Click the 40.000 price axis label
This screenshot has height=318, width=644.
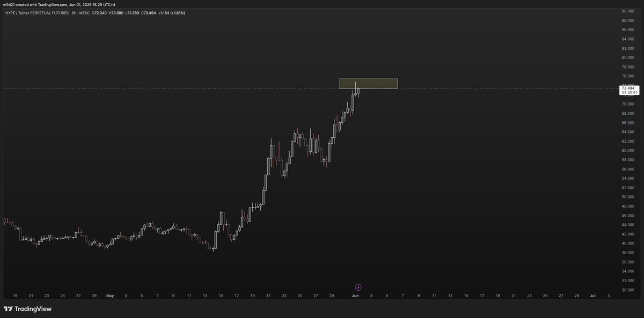point(628,243)
